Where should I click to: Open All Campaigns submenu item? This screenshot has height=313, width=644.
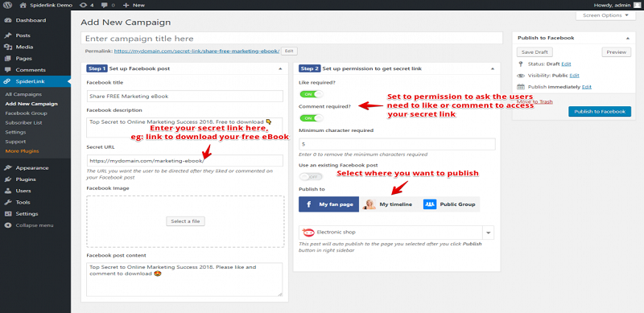(x=23, y=94)
